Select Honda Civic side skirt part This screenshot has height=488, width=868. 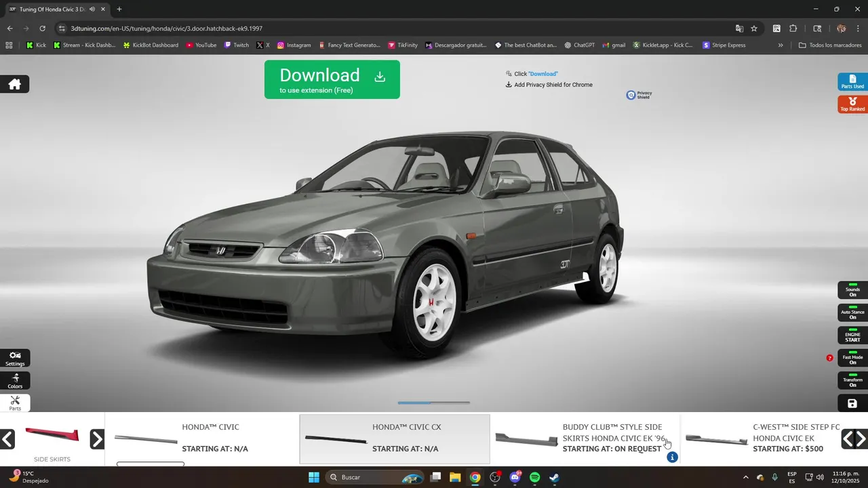click(202, 439)
